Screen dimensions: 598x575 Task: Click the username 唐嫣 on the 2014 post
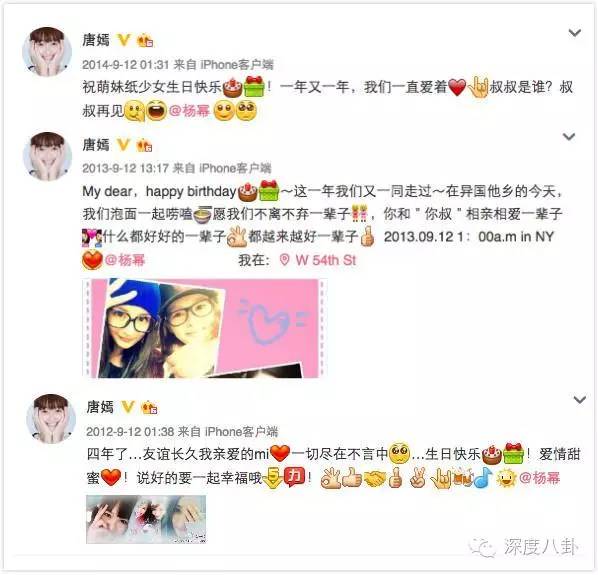point(96,40)
